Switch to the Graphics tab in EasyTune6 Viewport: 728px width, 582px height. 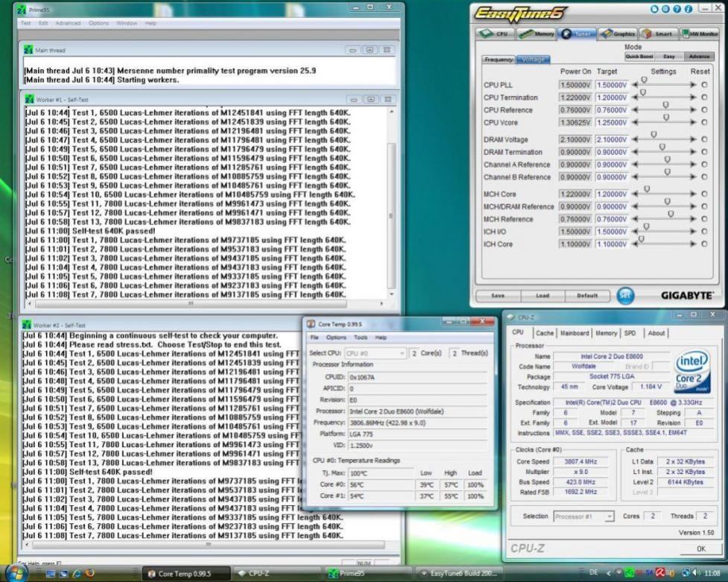[x=618, y=34]
